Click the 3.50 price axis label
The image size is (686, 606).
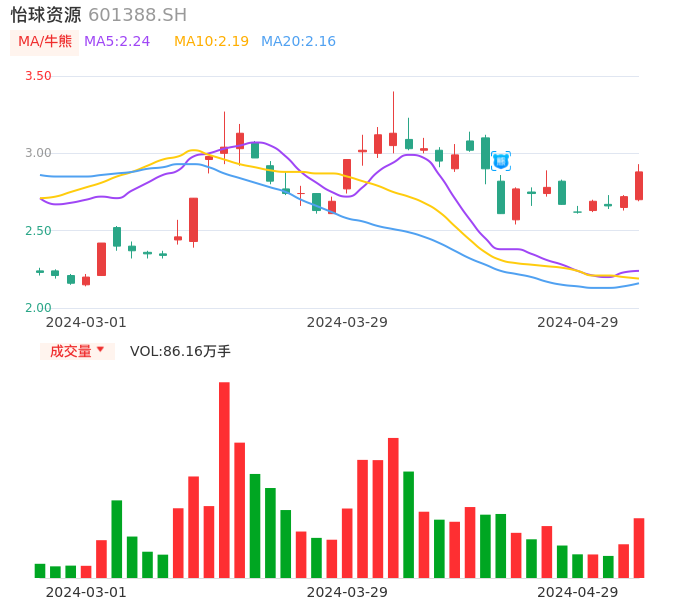point(38,76)
